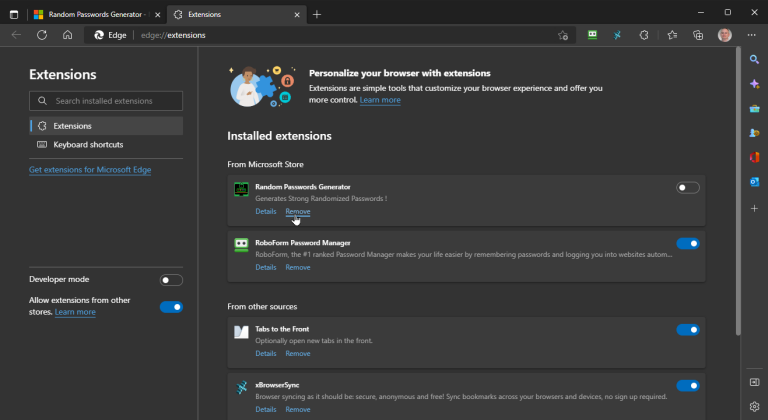Open the sidebar Games icon
The image size is (768, 420).
click(x=754, y=133)
